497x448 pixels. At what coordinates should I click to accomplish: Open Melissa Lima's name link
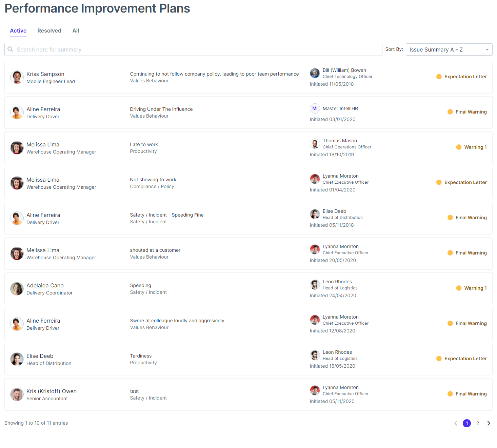point(43,144)
